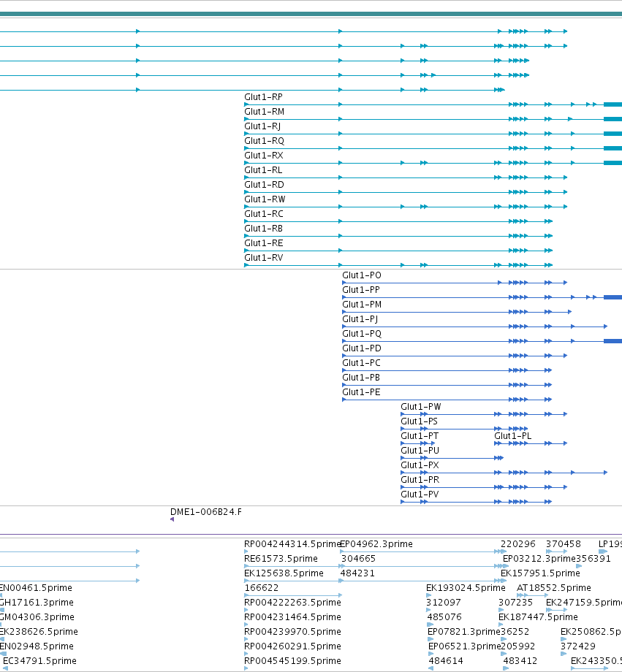Select the Glut1-RL transcript label
The width and height of the screenshot is (622, 672).
click(263, 170)
